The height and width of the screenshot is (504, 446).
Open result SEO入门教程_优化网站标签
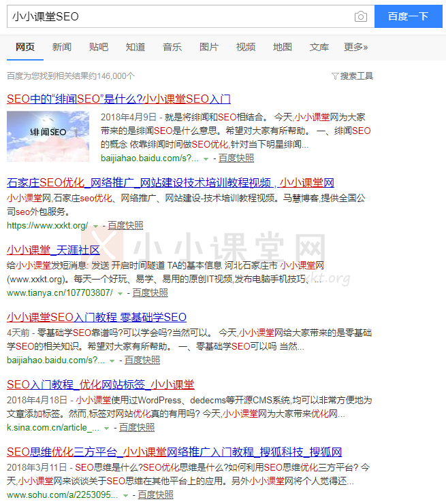coord(101,385)
